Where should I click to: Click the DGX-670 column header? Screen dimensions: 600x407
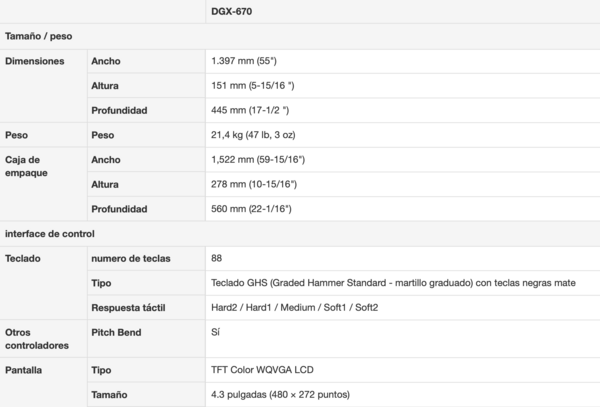click(x=230, y=11)
